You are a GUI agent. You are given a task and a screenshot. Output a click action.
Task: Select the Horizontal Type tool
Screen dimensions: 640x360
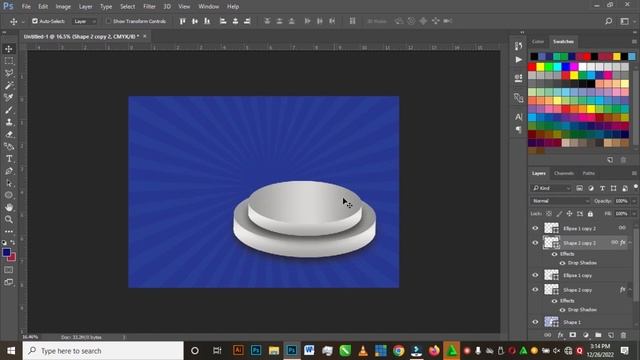click(x=9, y=159)
